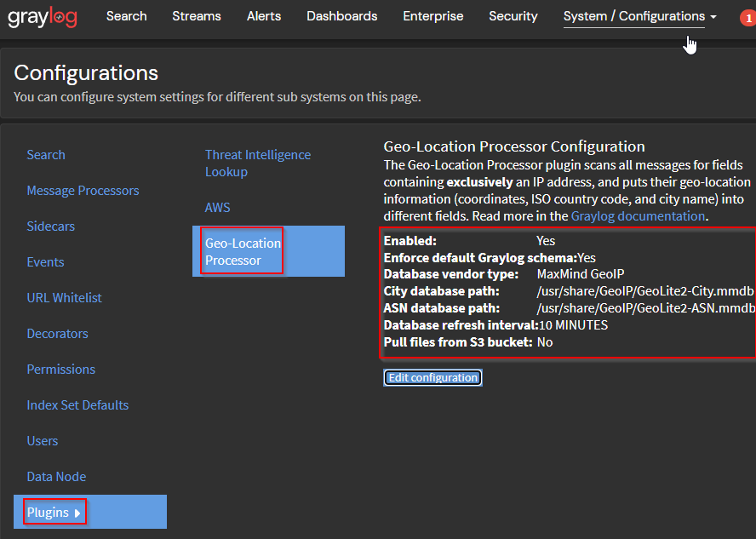This screenshot has width=756, height=539.
Task: Select Threat Intelligence Lookup
Action: click(x=258, y=163)
